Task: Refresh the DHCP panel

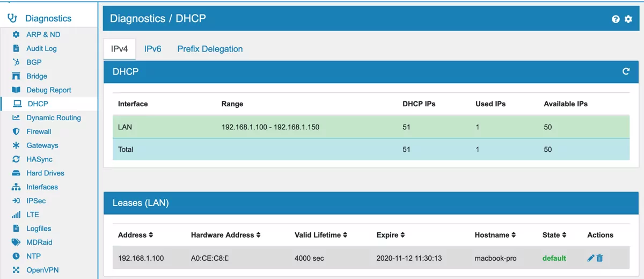Action: pos(626,71)
